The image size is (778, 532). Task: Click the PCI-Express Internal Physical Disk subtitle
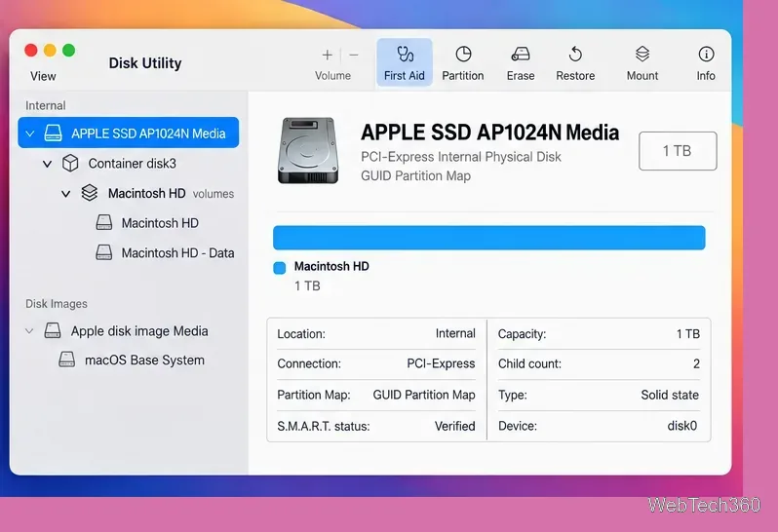click(x=460, y=157)
